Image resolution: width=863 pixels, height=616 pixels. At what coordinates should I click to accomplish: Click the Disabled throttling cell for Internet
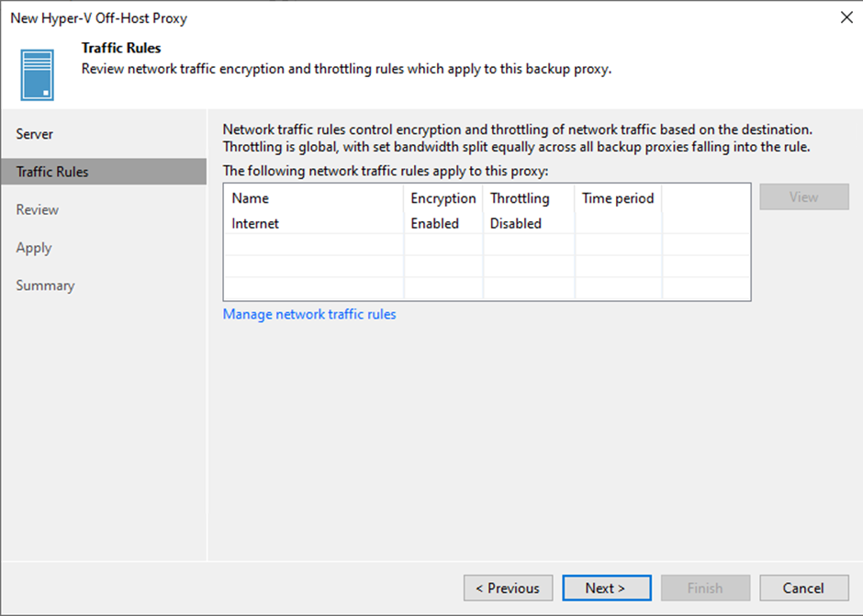coord(516,223)
